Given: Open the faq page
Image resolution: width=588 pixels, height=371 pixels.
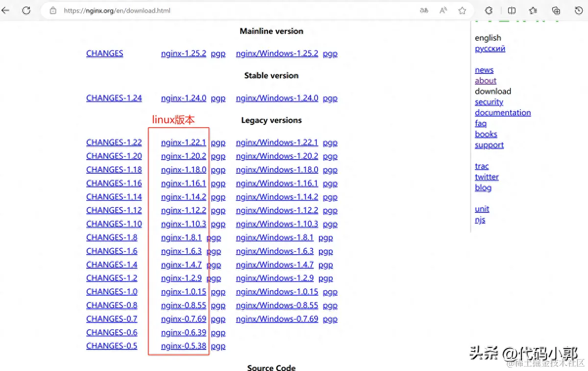Looking at the screenshot, I should [481, 124].
